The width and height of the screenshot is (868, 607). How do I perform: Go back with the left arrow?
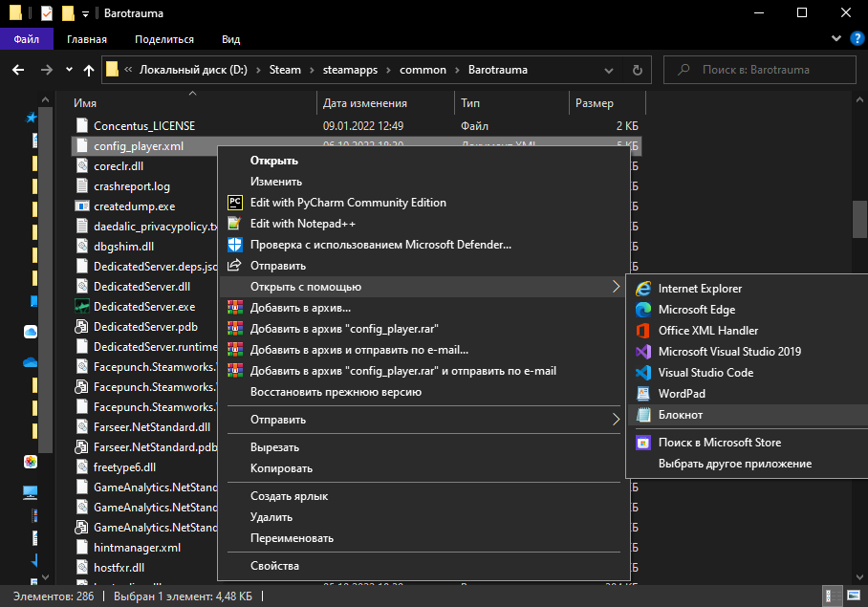[18, 70]
